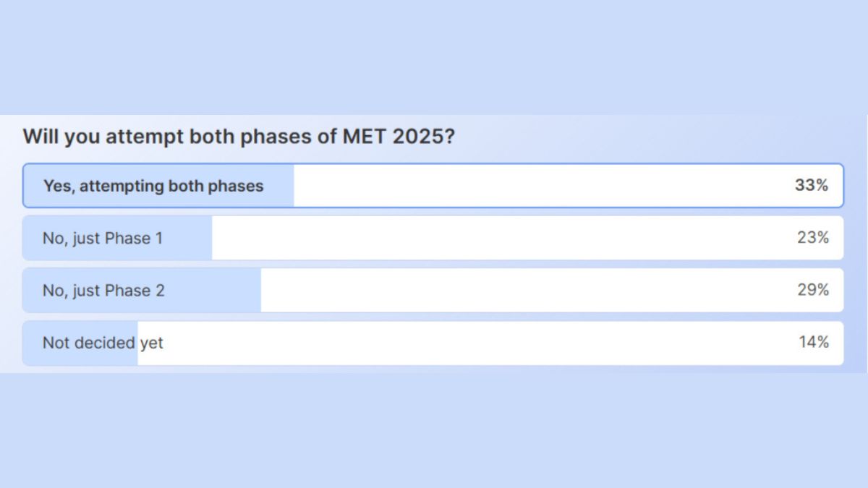Click the 23% result percentage
The image size is (868, 488).
click(x=813, y=238)
